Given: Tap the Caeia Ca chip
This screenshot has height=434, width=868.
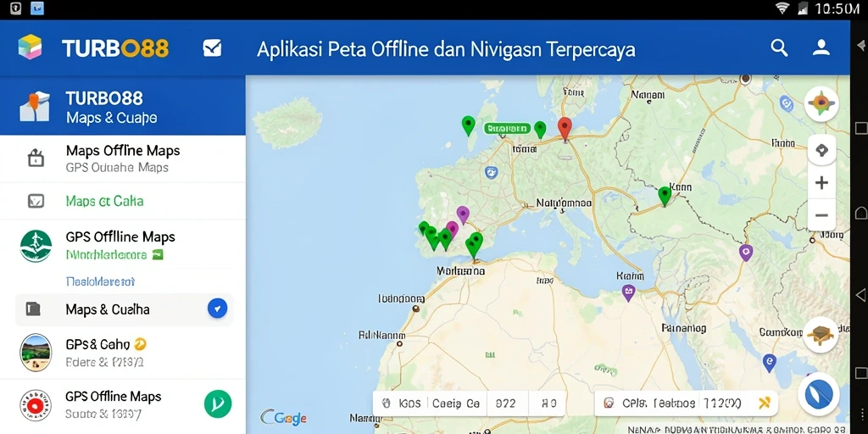Looking at the screenshot, I should click(455, 403).
